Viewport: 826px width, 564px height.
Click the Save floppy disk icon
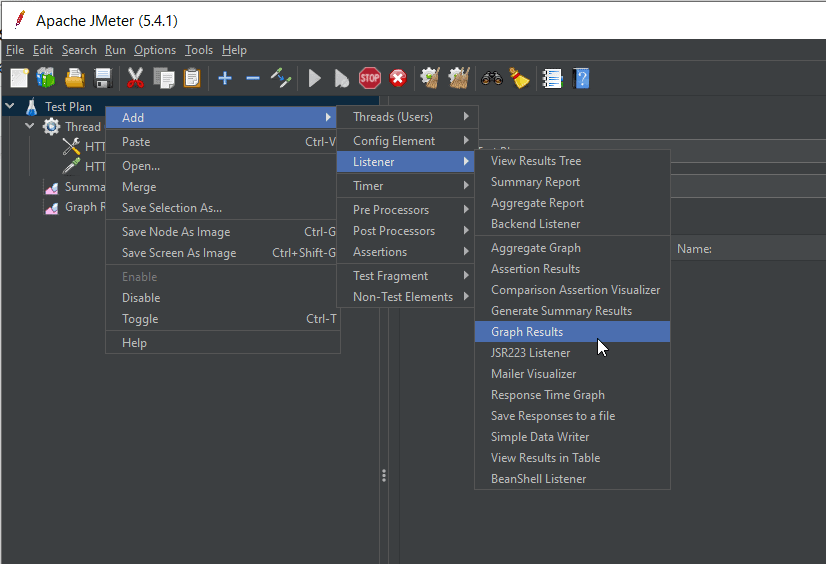103,78
